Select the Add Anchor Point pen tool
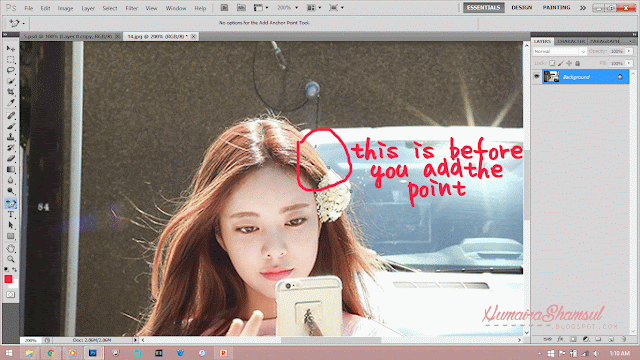This screenshot has height=360, width=640. click(11, 204)
